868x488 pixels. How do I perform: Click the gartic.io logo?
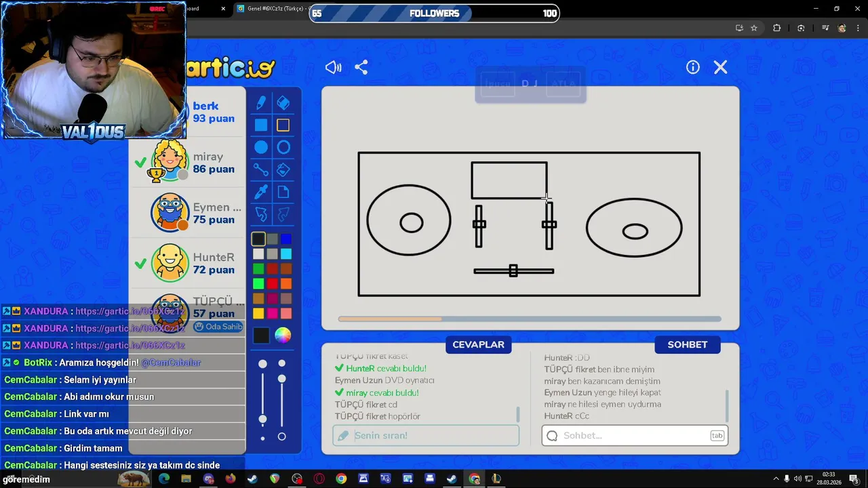pyautogui.click(x=231, y=68)
